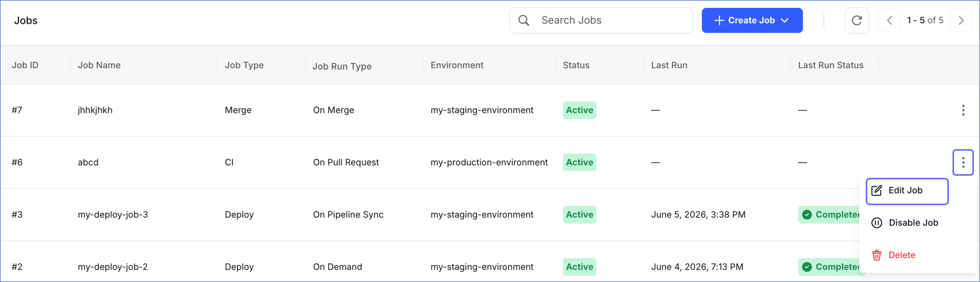The width and height of the screenshot is (980, 282).
Task: Click the Active status badge for jhhkjhkh
Action: (579, 110)
